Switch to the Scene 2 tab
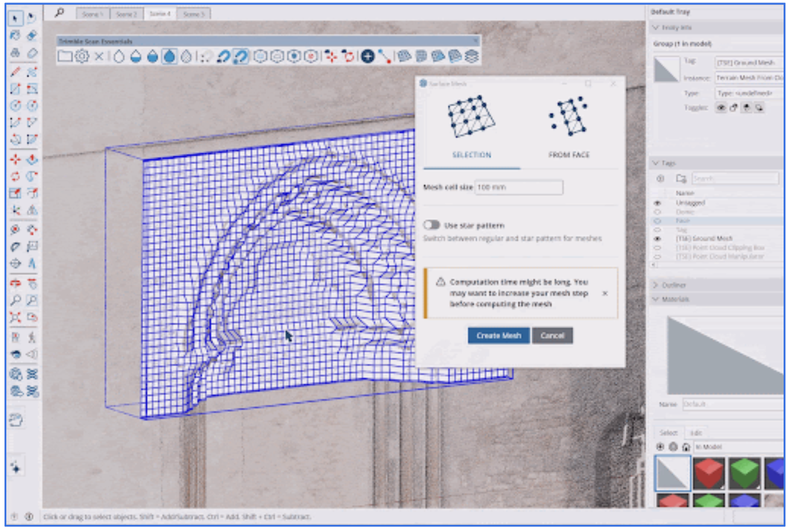This screenshot has height=532, width=795. [126, 14]
